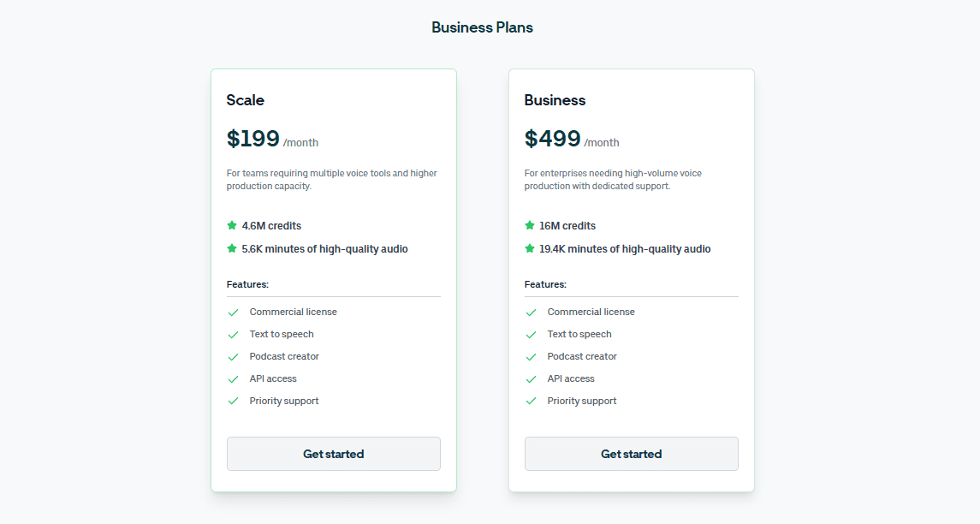Viewport: 980px width, 524px height.
Task: Click the Scale plan's API access feature text
Action: pos(273,378)
